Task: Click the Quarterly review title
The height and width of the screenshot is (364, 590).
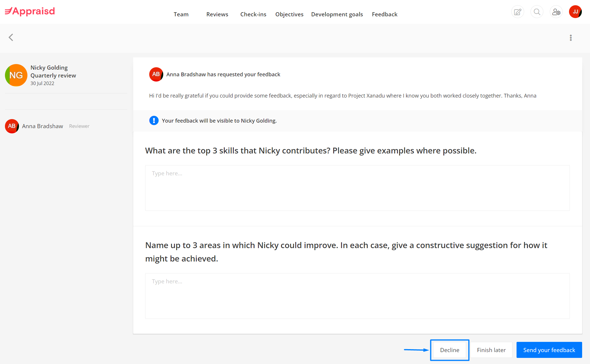Action: pos(53,75)
